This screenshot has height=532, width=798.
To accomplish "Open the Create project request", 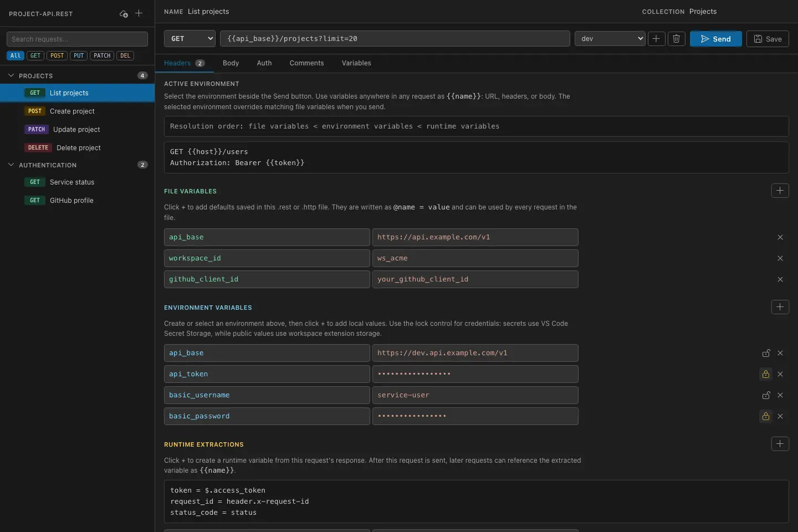I will (x=77, y=111).
